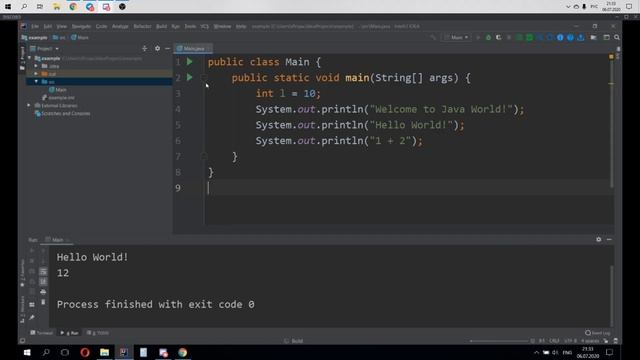
Task: Click tool window quick-access icon in status bar corner
Action: (x=22, y=340)
